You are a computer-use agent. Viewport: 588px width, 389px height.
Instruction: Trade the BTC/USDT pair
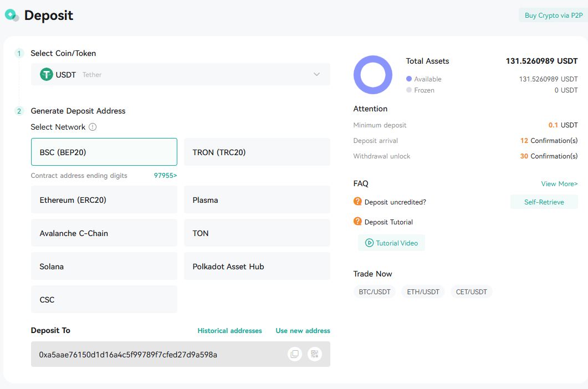[374, 291]
